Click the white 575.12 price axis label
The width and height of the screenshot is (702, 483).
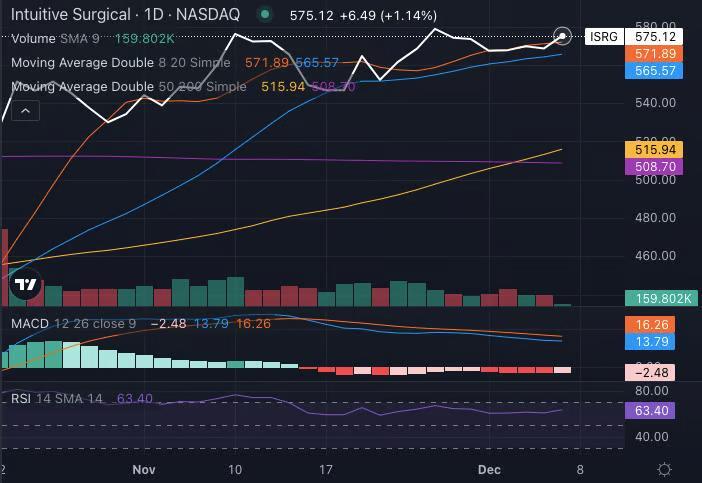point(654,36)
